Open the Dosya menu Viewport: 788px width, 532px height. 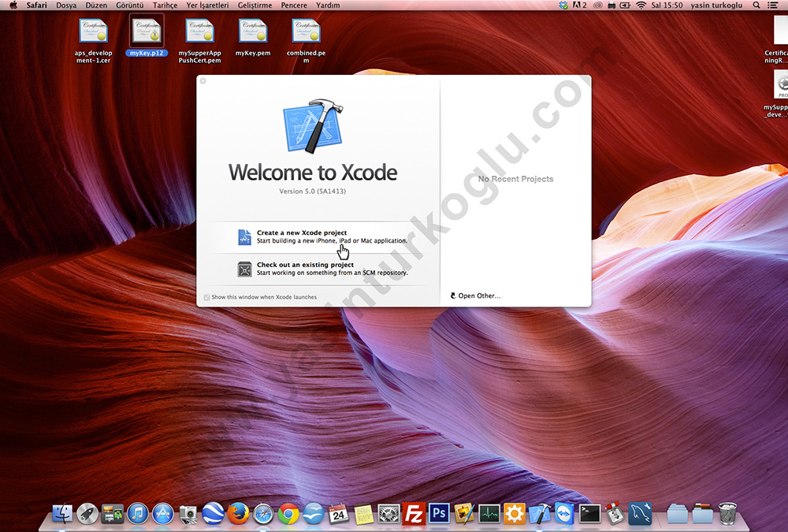tap(66, 5)
